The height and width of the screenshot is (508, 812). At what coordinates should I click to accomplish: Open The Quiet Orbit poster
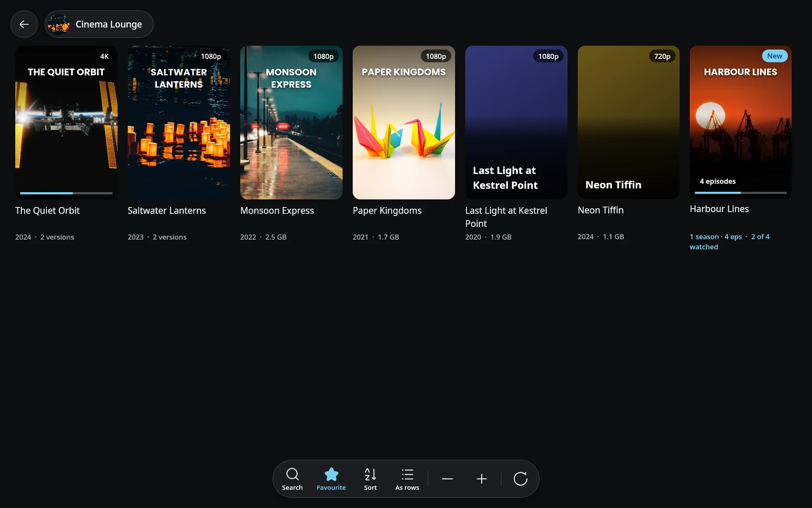(x=66, y=122)
